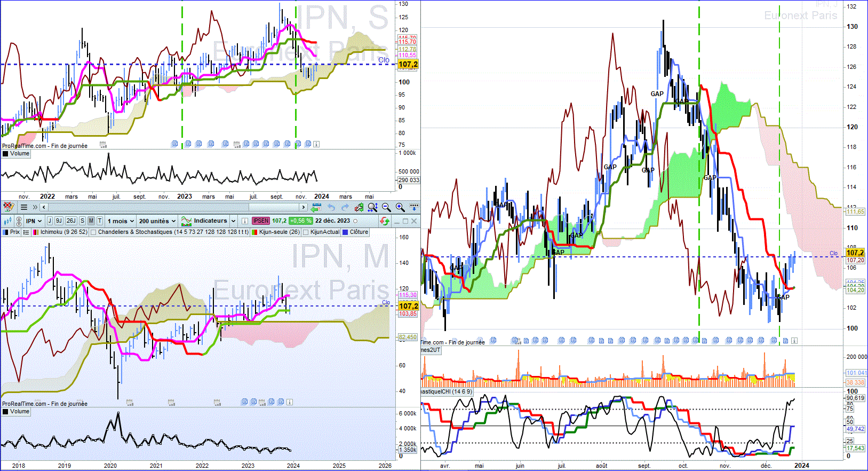This screenshot has width=868, height=471.
Task: Maximize the monthly chart panel
Action: (x=405, y=221)
